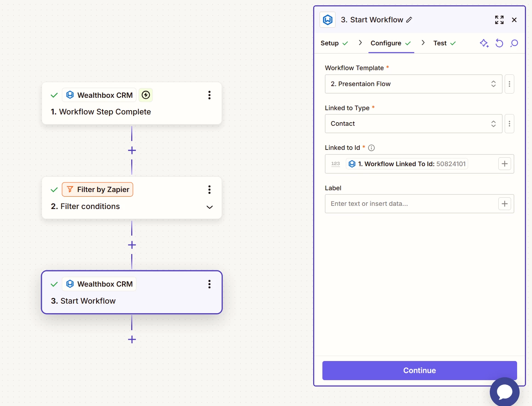The image size is (532, 406).
Task: Open the step 3 Start Workflow three-dot menu
Action: pos(209,284)
